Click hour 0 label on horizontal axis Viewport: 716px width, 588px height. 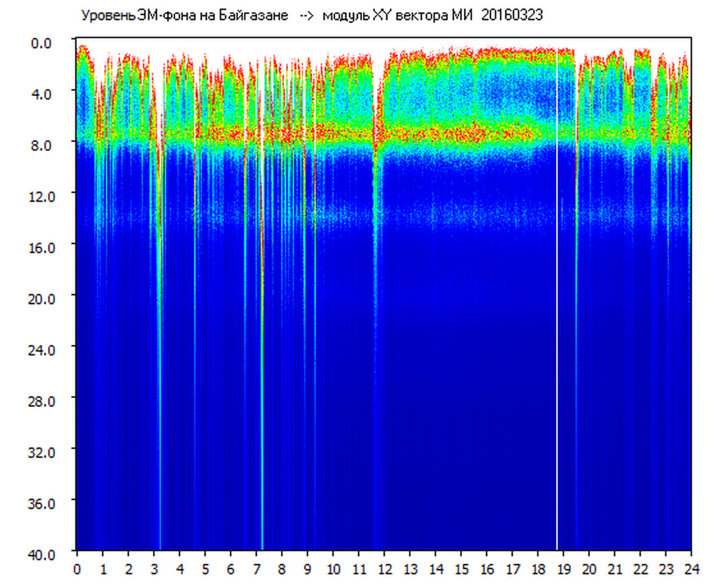point(77,569)
